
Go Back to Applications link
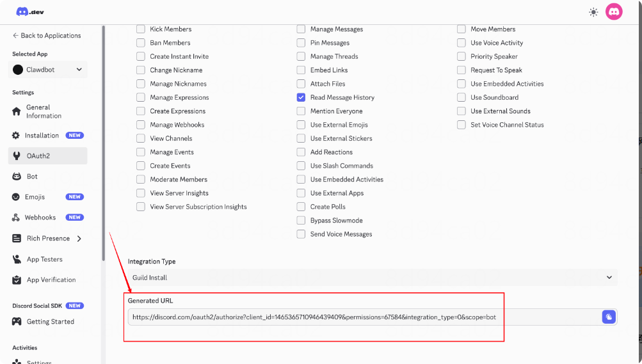pos(47,36)
